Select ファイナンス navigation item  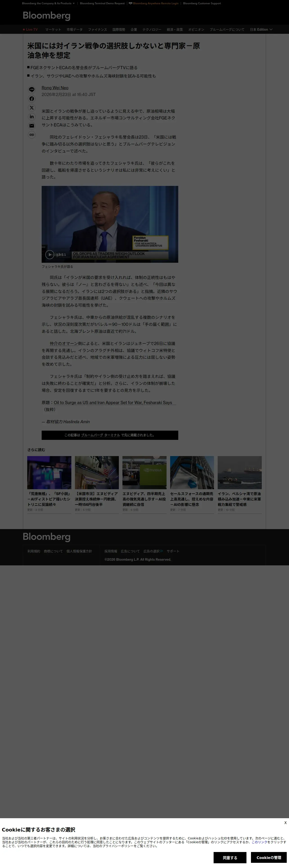97,30
